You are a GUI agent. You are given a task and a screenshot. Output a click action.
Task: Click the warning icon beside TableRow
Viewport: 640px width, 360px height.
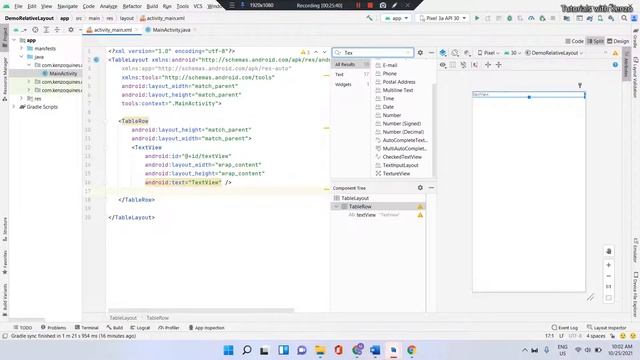(420, 207)
